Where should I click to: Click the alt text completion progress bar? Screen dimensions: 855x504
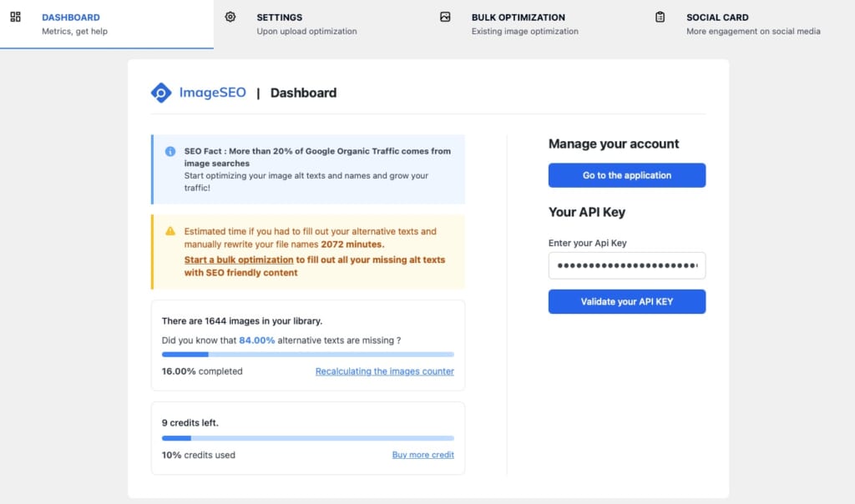tap(307, 354)
